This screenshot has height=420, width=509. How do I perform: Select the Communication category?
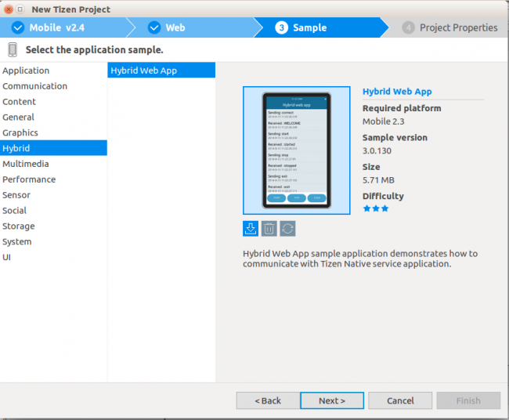click(x=34, y=86)
